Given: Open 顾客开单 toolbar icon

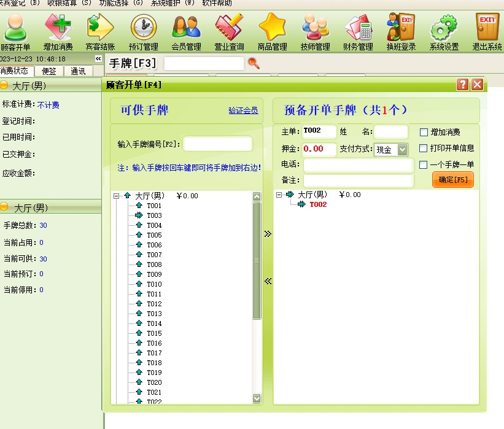Looking at the screenshot, I should [15, 31].
